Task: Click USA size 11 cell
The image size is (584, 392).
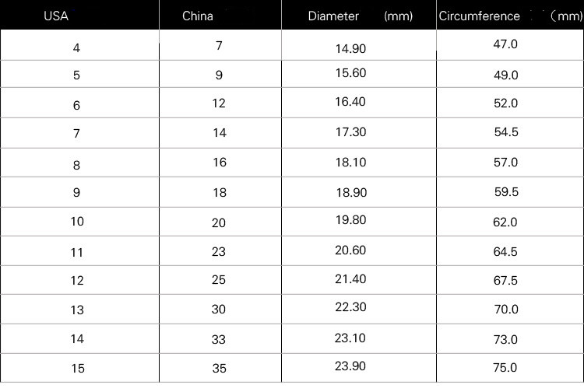Action: (76, 252)
